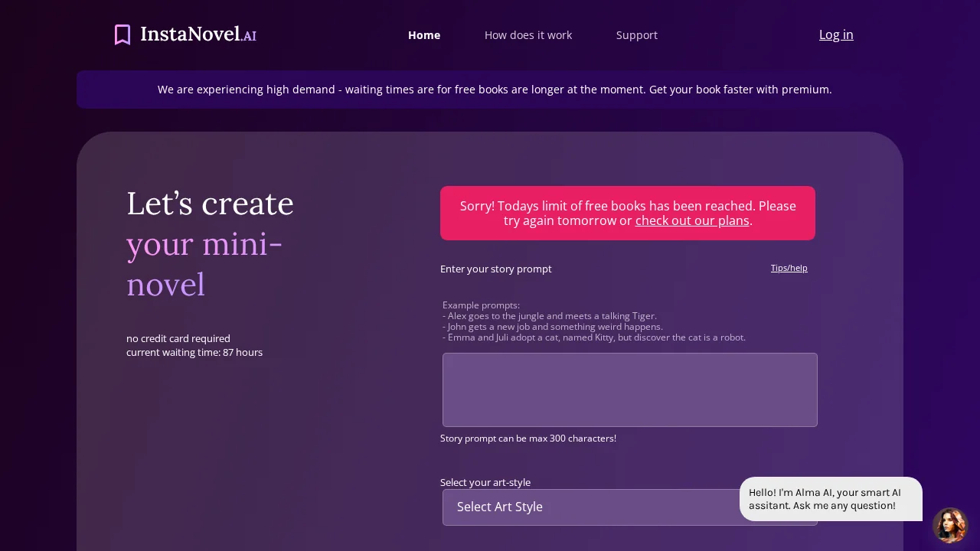Open the Tips/help link

click(789, 268)
